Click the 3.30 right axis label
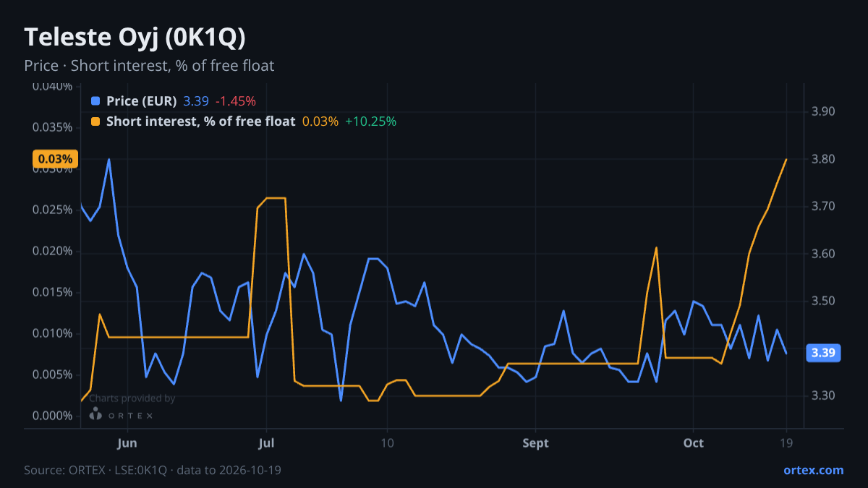Image resolution: width=868 pixels, height=488 pixels. click(x=823, y=396)
